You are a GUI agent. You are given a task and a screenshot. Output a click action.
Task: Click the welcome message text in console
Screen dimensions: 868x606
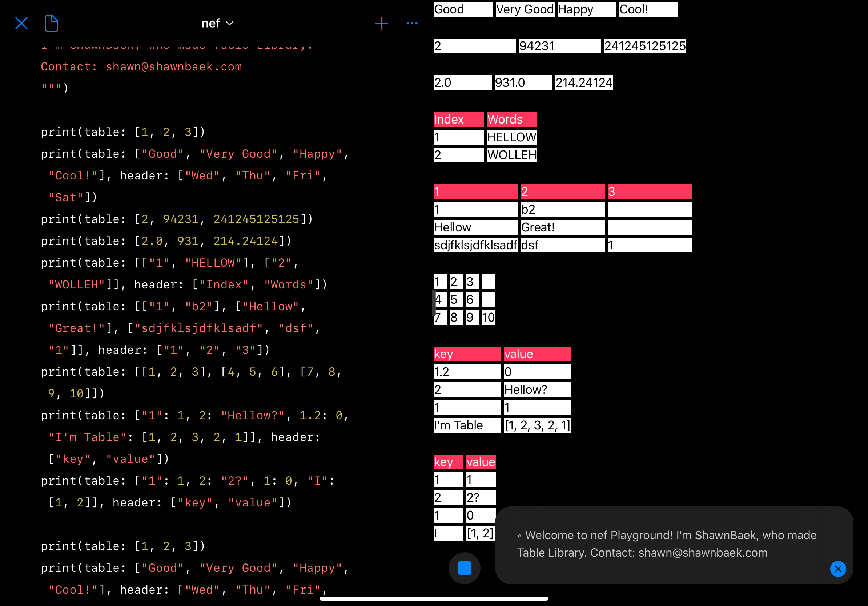tap(667, 544)
